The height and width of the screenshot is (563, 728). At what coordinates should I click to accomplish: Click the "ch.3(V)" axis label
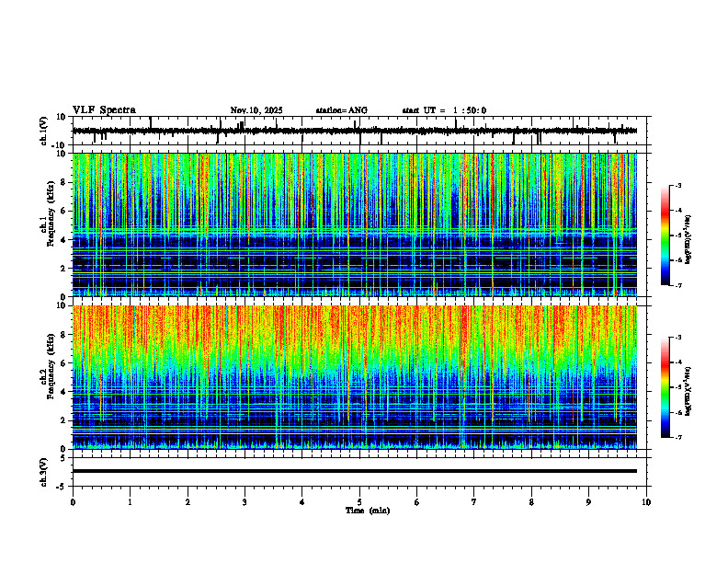point(43,472)
